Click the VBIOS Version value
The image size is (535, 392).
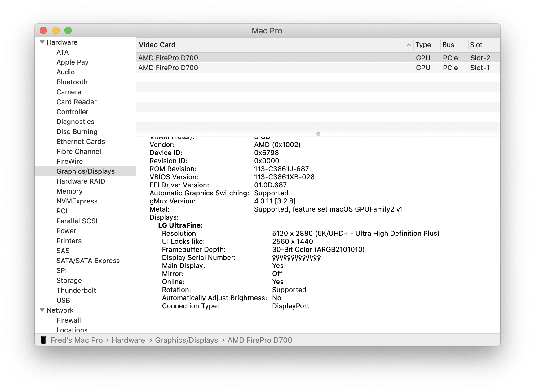[284, 177]
